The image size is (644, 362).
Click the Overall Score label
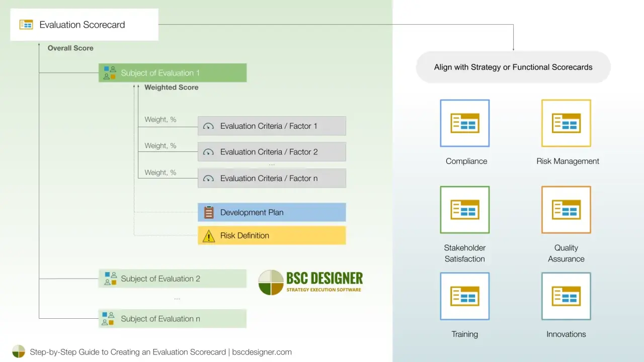click(x=70, y=48)
